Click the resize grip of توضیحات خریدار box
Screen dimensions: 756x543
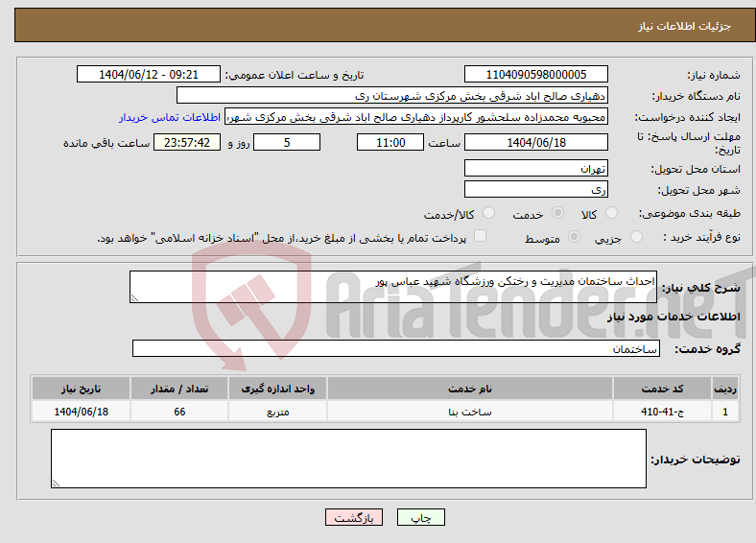pos(56,484)
